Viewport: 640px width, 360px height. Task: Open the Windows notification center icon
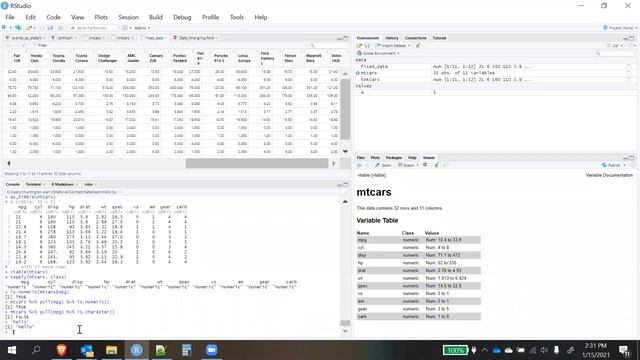pos(623,350)
